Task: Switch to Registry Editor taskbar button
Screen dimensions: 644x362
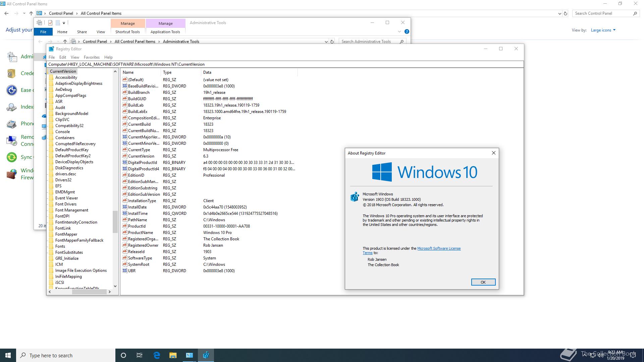Action: click(206, 355)
